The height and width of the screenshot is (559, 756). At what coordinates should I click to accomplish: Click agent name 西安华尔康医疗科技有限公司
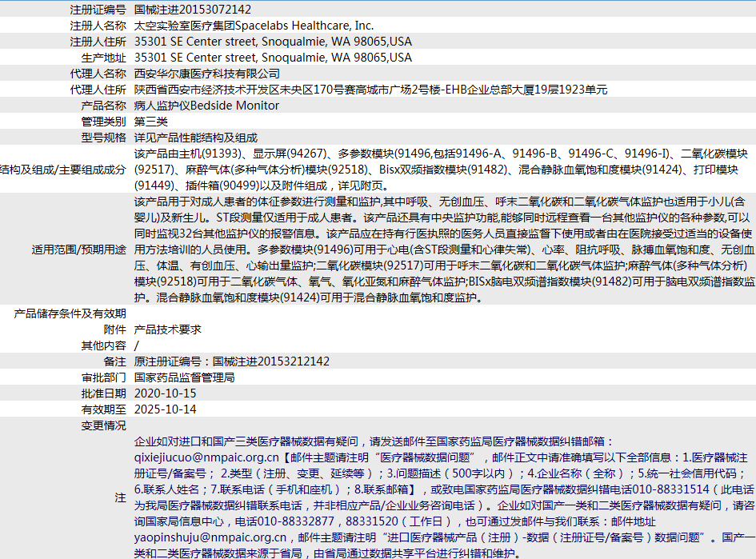click(x=207, y=74)
